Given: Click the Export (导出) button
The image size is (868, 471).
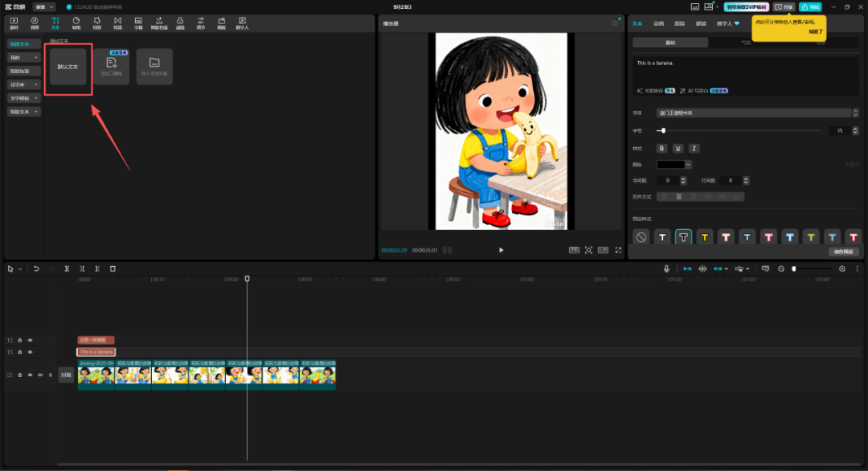Looking at the screenshot, I should tap(810, 6).
